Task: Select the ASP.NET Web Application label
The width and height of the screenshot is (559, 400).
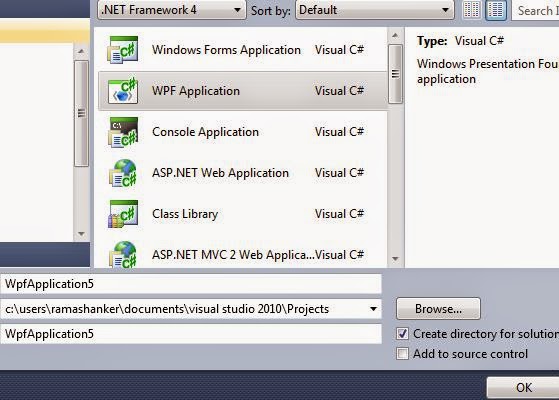Action: 220,173
